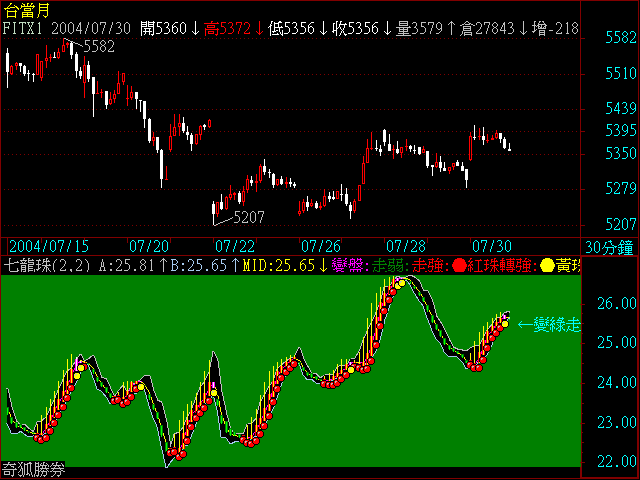Click the change value 增-218
The image size is (640, 480).
pos(556,29)
